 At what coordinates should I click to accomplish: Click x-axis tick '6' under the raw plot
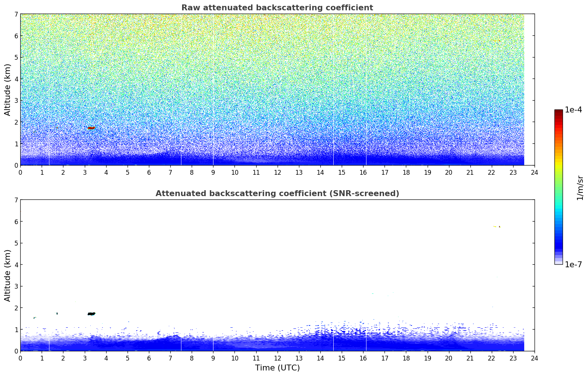coord(149,173)
